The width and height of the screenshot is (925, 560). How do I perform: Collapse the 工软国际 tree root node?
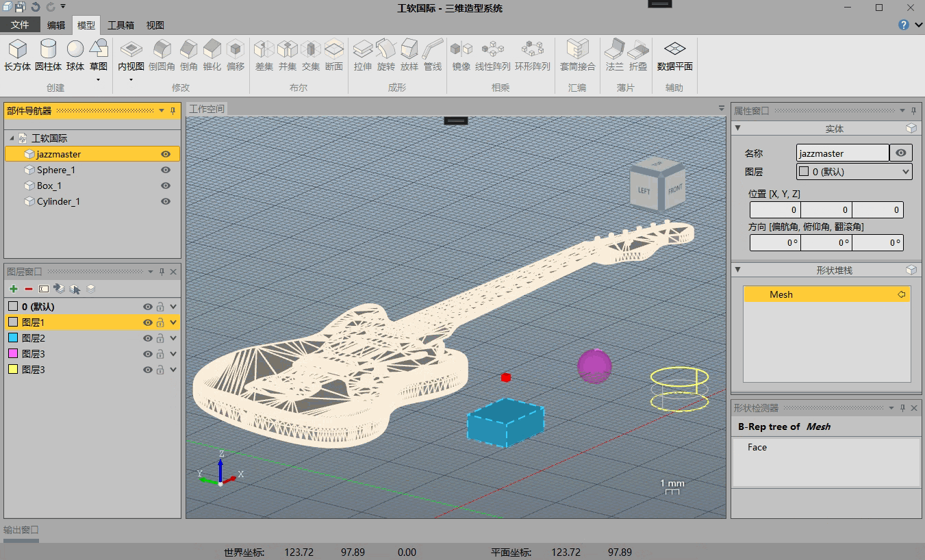coord(12,138)
